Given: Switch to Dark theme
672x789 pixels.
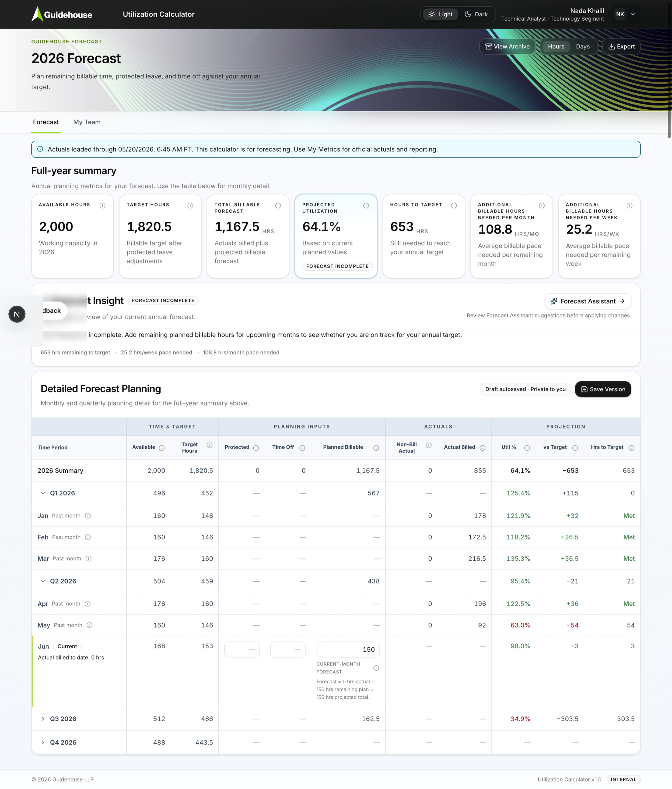Looking at the screenshot, I should 476,14.
